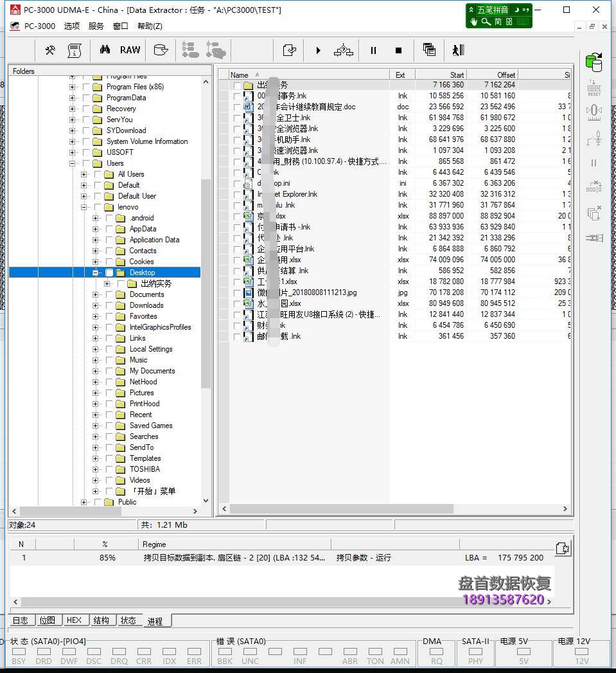Start the task with the Play toolbar icon
This screenshot has height=673, width=616.
[x=318, y=50]
